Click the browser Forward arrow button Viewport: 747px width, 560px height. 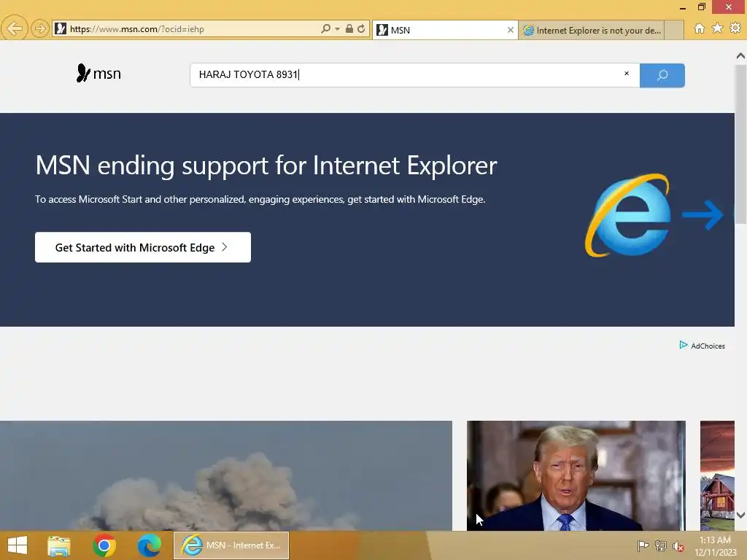[40, 28]
